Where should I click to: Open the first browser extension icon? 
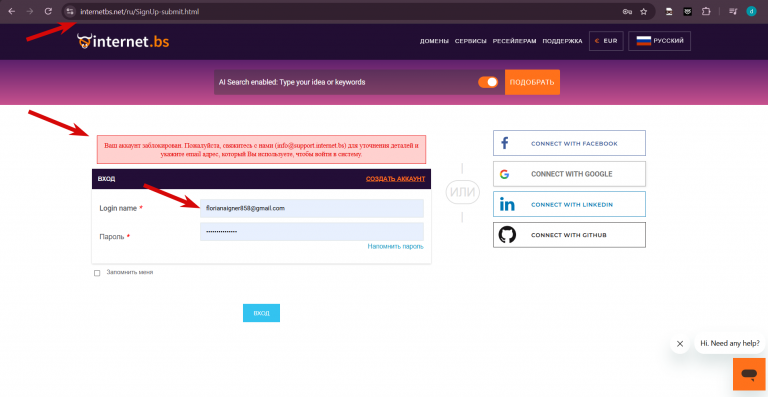point(669,11)
